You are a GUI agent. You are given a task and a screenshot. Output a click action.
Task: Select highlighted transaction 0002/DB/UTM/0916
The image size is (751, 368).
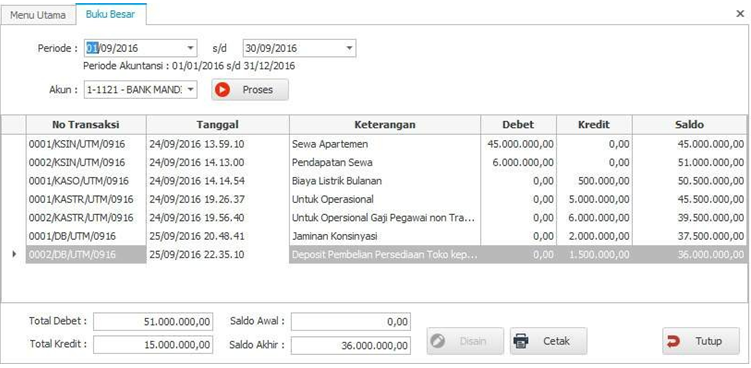86,254
